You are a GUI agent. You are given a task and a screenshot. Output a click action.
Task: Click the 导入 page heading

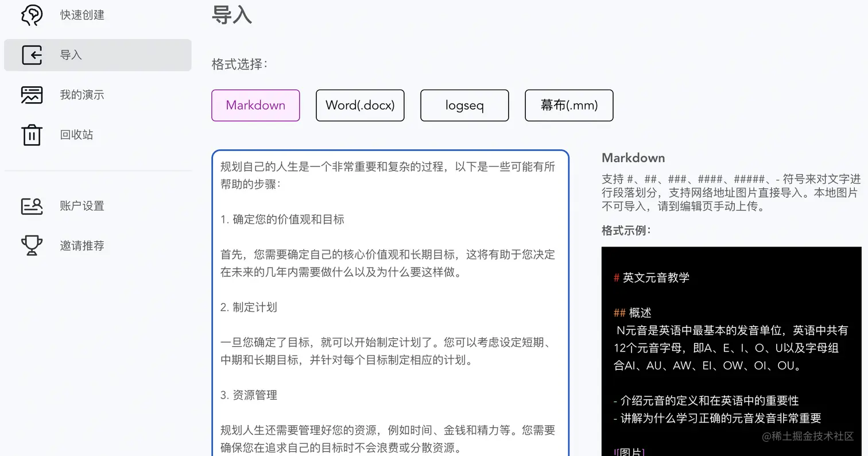tap(232, 14)
